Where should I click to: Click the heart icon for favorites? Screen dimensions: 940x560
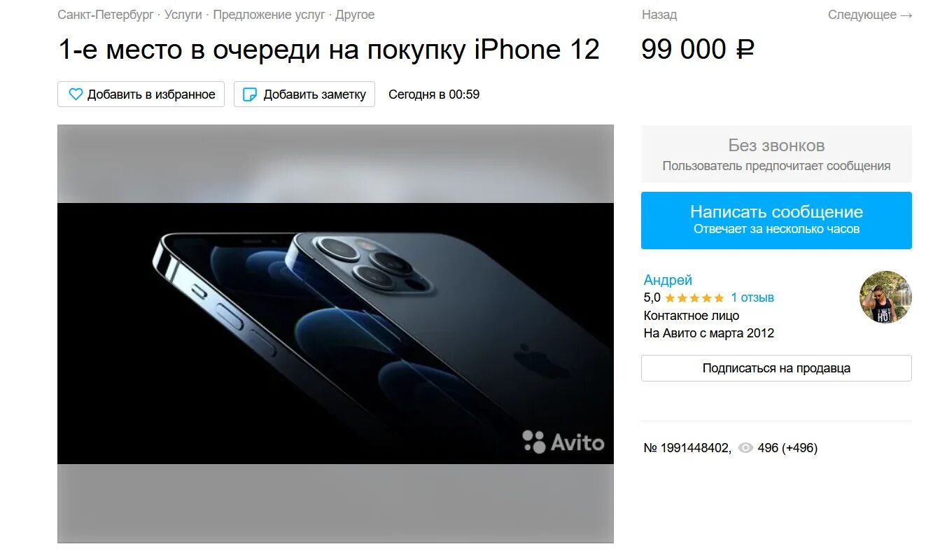tap(75, 94)
